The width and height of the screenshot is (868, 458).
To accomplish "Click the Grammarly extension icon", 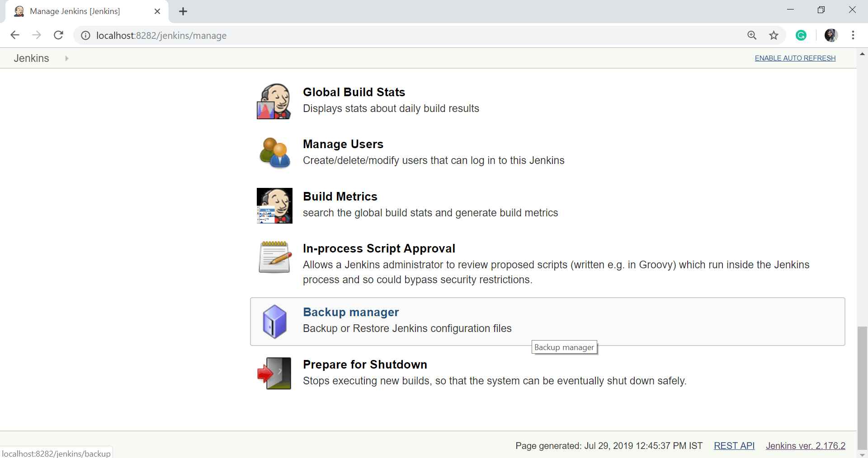I will tap(801, 35).
